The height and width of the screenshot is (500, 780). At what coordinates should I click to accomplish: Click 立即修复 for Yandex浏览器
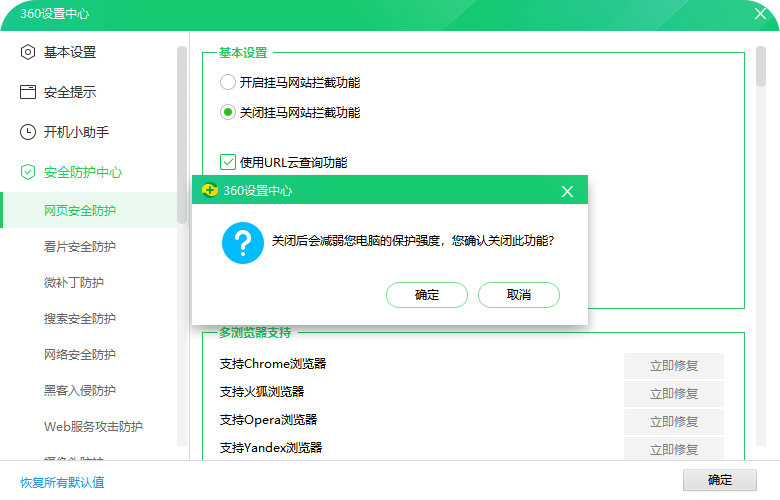click(674, 449)
